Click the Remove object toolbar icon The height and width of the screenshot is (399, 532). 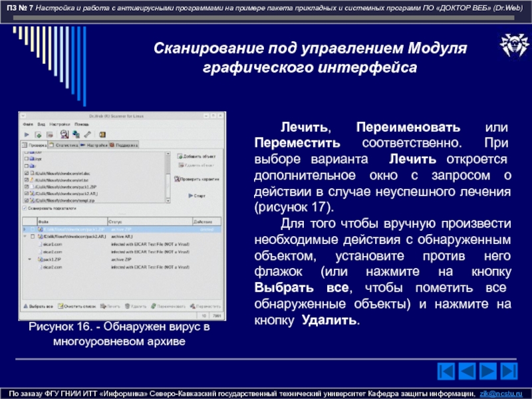pos(49,135)
